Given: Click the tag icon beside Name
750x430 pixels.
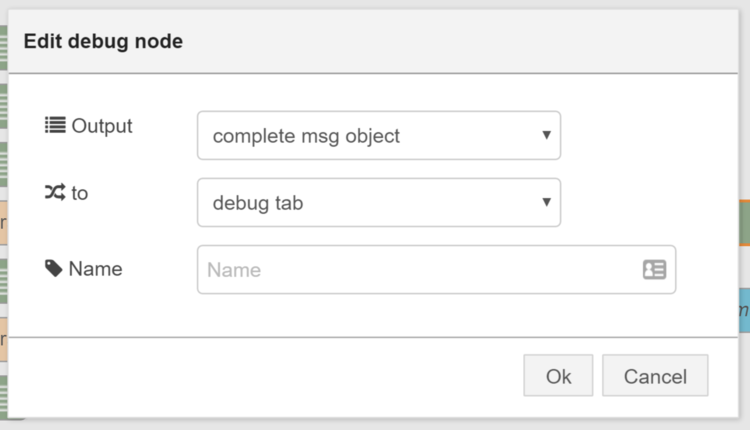Looking at the screenshot, I should click(x=54, y=268).
